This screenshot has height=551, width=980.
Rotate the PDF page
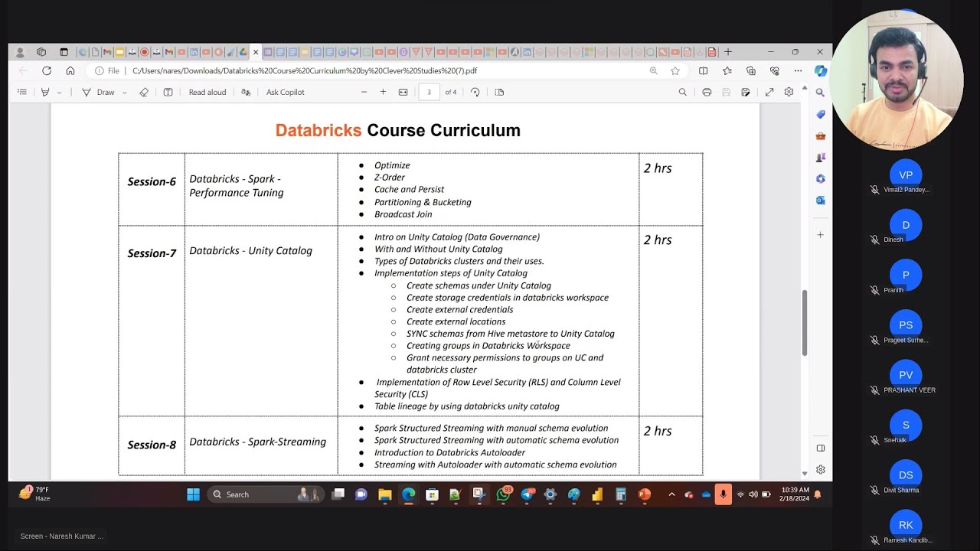point(475,92)
